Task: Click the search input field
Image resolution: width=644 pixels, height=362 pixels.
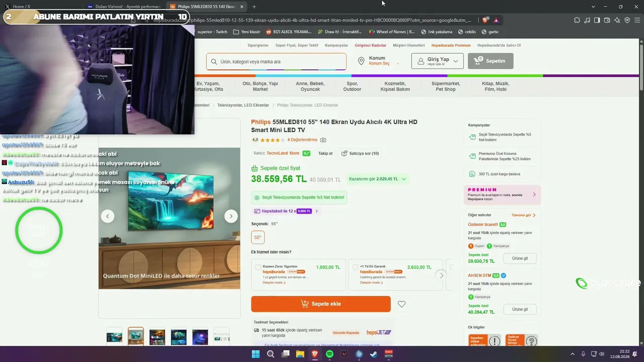Action: coord(276,61)
